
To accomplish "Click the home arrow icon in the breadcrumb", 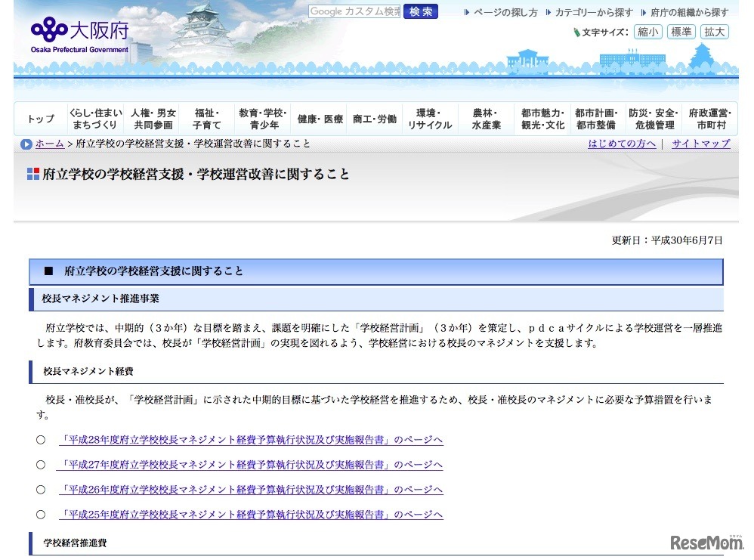I will tap(26, 144).
